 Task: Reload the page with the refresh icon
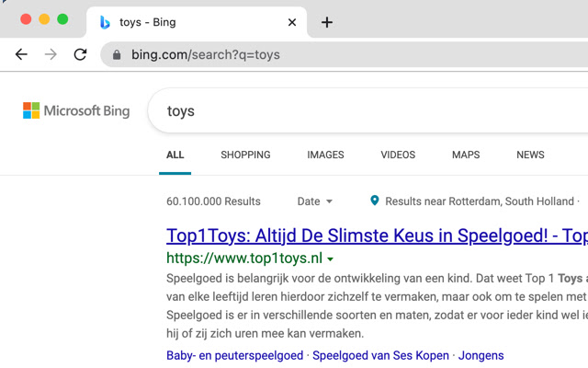tap(80, 54)
